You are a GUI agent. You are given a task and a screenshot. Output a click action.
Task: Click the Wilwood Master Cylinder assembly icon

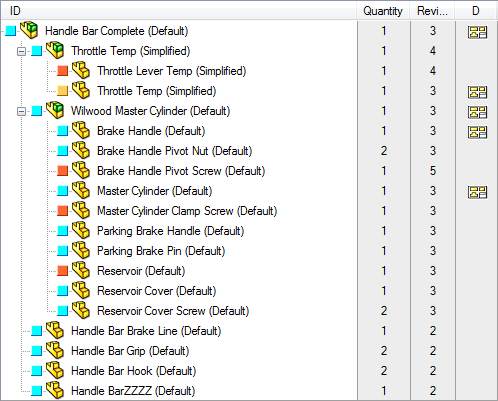click(x=55, y=110)
